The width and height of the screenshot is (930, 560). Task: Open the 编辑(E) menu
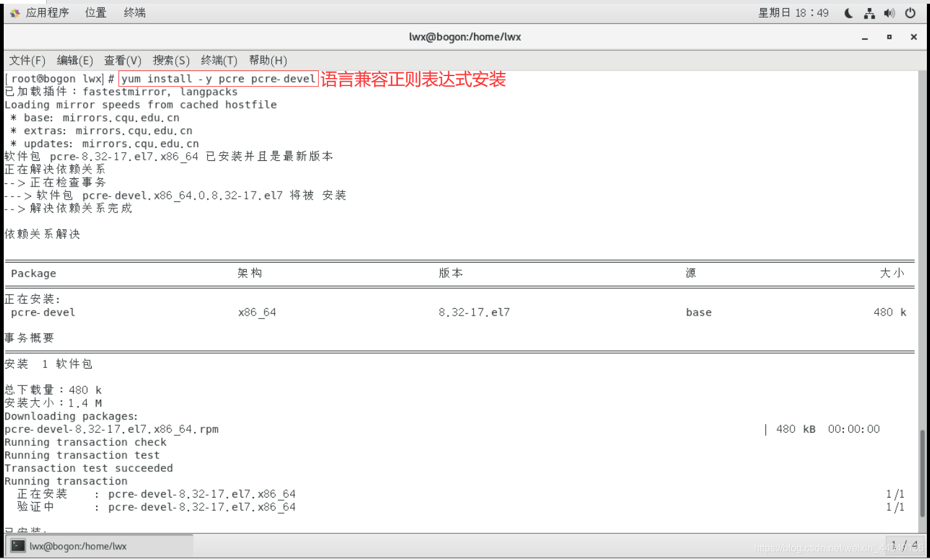point(75,60)
